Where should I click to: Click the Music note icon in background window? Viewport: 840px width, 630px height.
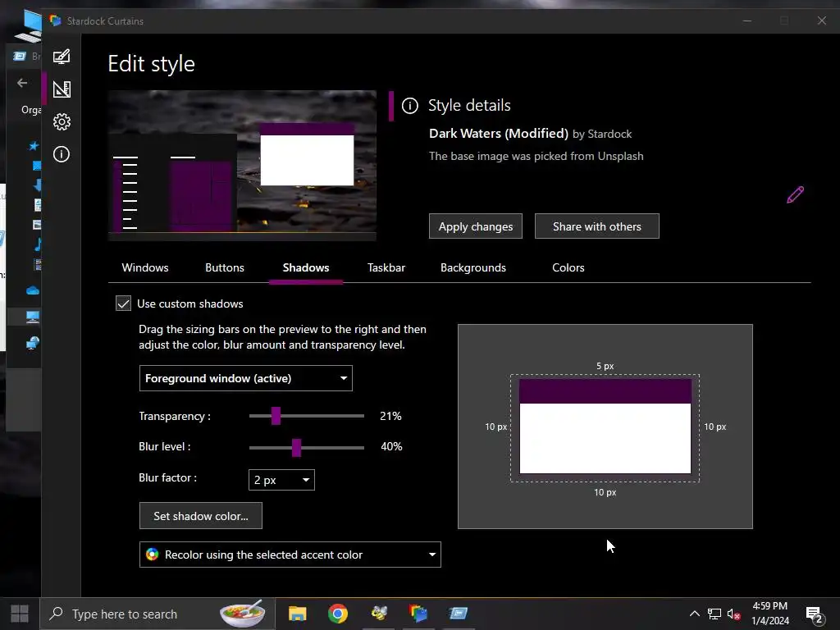(x=37, y=244)
